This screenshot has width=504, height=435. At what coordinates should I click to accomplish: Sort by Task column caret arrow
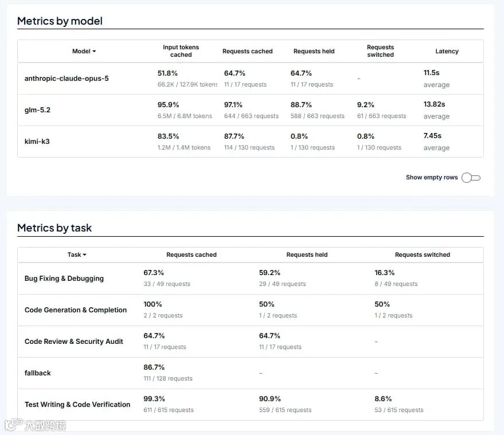pyautogui.click(x=84, y=255)
